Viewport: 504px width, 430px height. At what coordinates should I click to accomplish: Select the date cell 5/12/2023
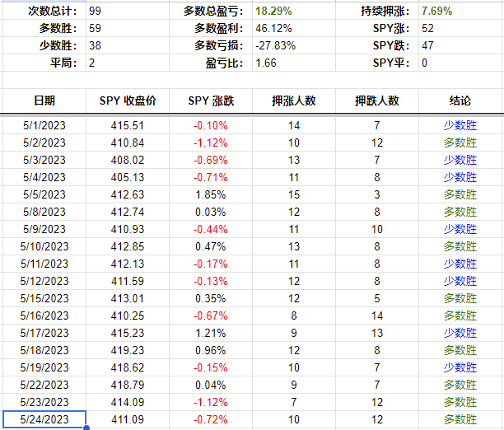tap(44, 281)
